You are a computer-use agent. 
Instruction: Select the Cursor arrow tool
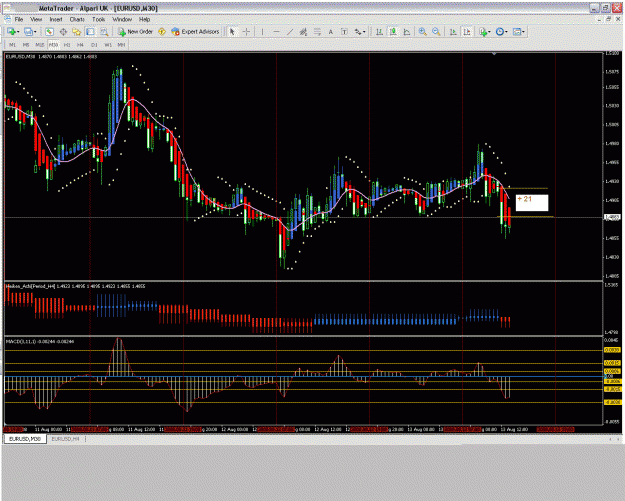click(x=232, y=31)
